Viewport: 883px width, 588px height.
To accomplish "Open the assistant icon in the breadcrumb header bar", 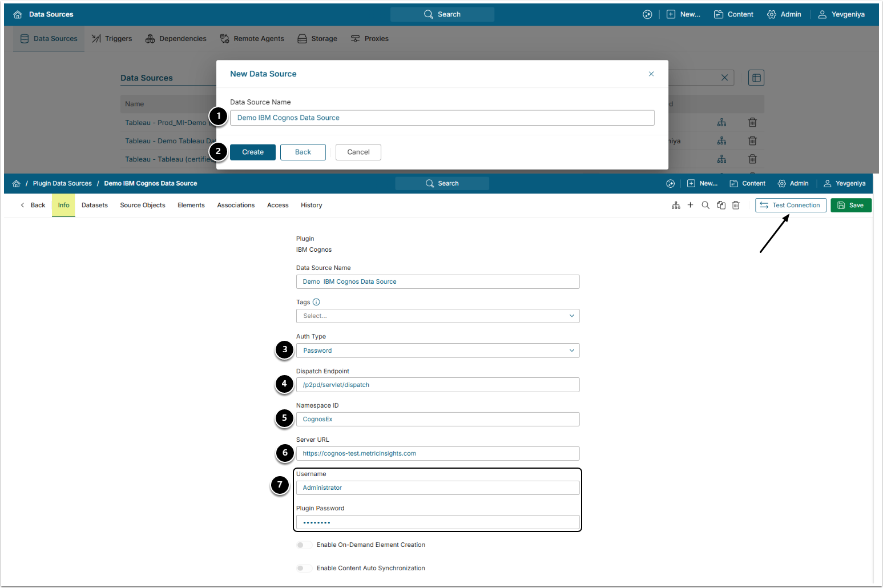I will tap(671, 184).
